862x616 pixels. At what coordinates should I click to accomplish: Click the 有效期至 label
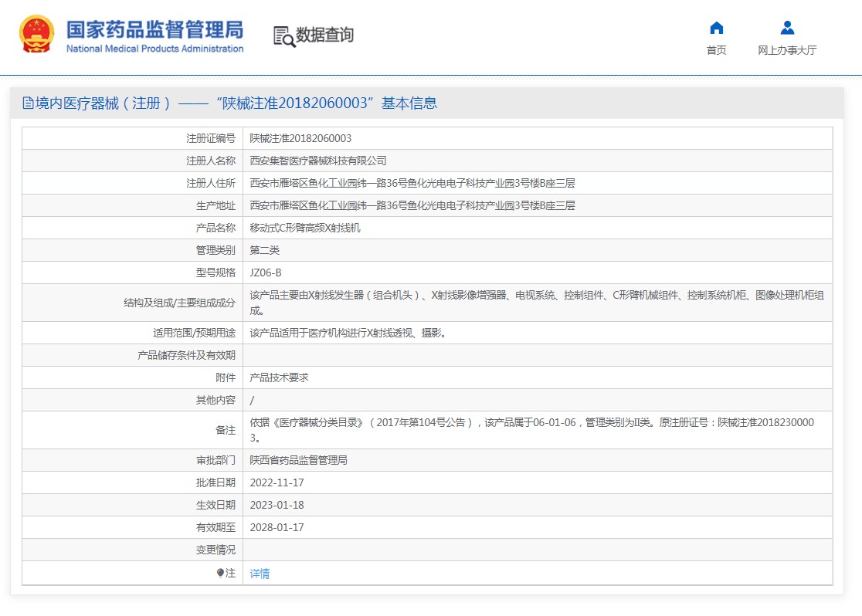coord(215,527)
